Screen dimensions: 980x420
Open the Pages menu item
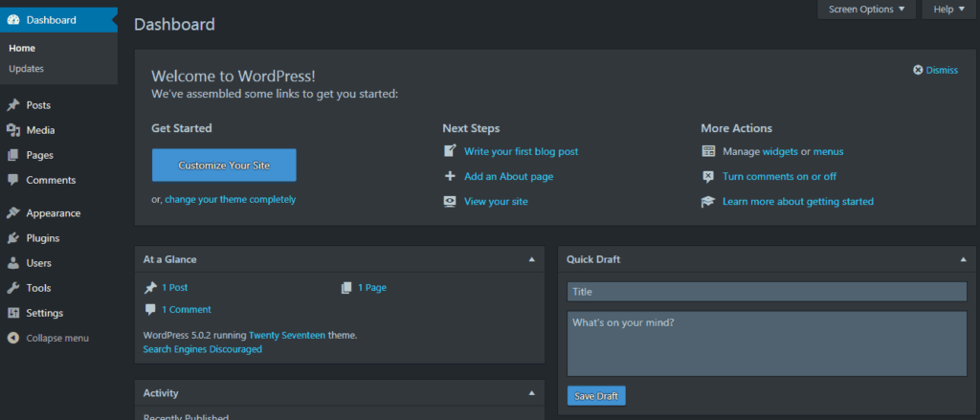[39, 155]
